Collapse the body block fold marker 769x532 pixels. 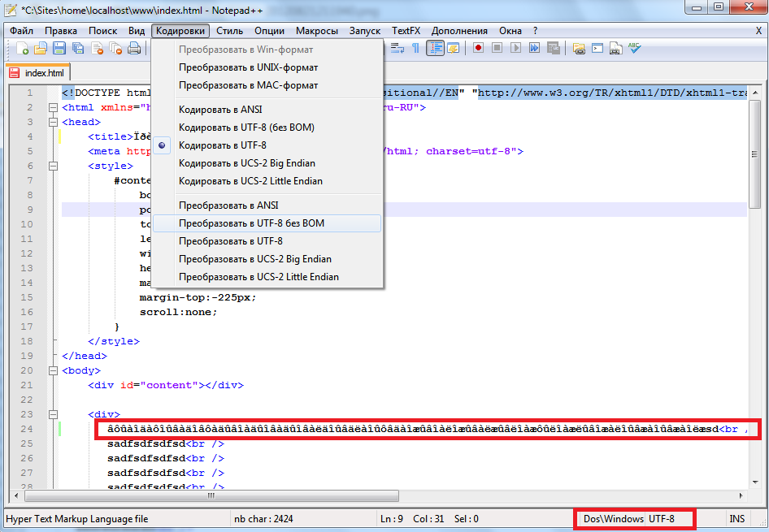(x=53, y=371)
